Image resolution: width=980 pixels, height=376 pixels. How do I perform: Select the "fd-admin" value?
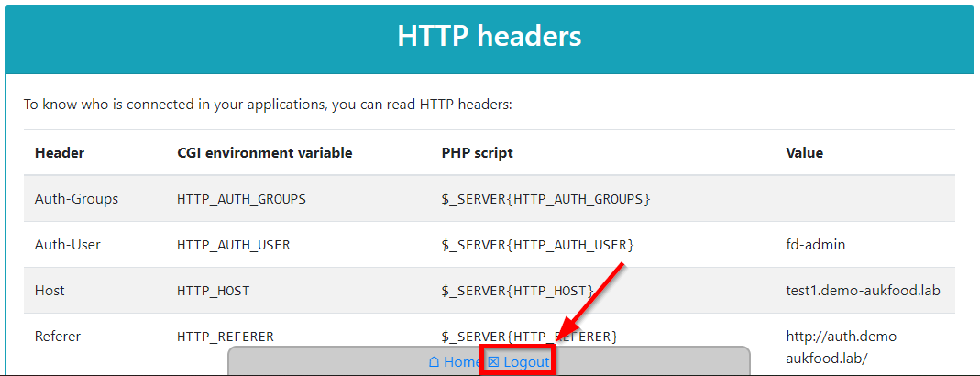815,245
